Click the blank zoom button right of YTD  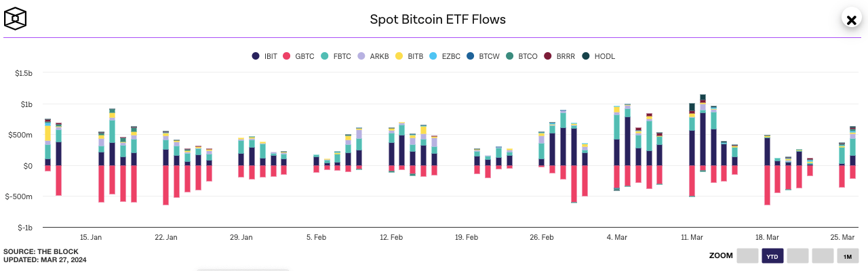(x=797, y=256)
